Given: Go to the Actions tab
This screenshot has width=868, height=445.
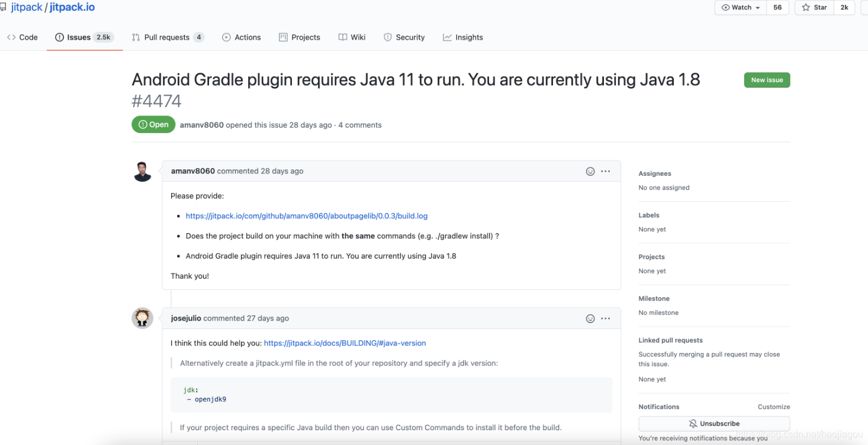Looking at the screenshot, I should [241, 37].
